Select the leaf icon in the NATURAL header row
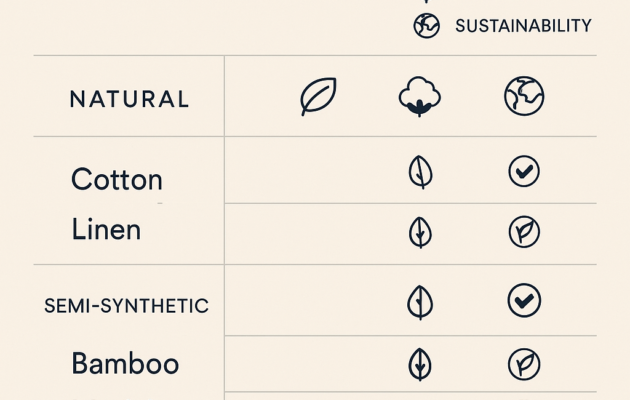Viewport: 630px width, 400px height. (318, 97)
